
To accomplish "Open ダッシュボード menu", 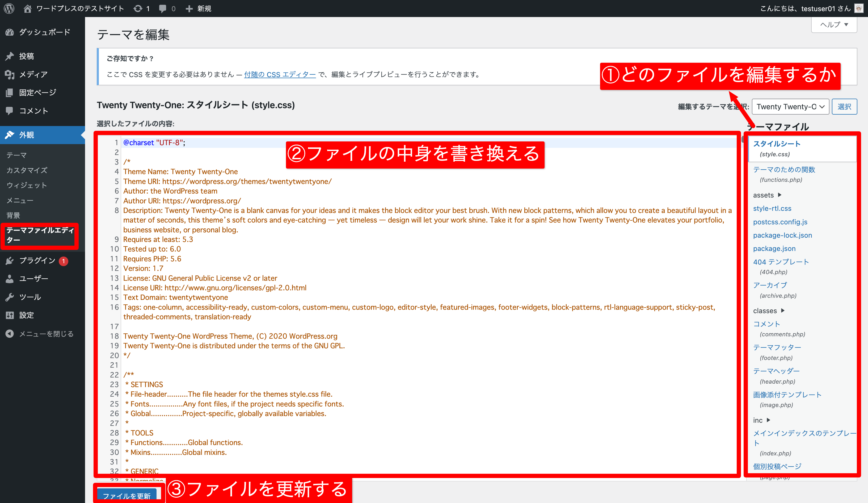I will pyautogui.click(x=42, y=32).
